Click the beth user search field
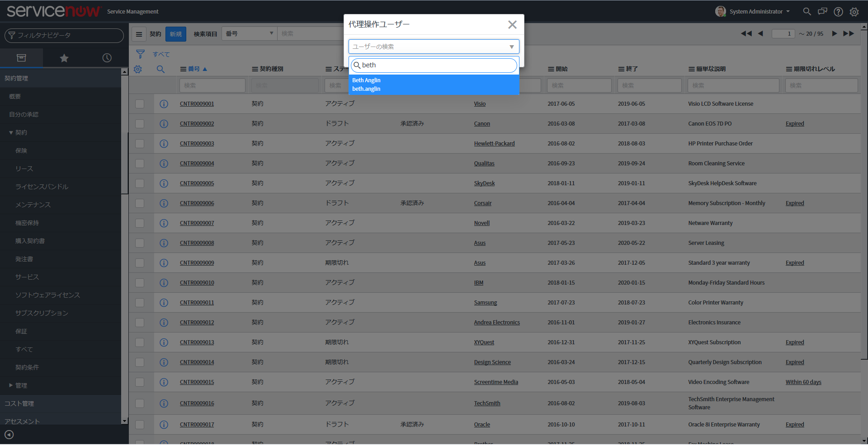This screenshot has height=445, width=868. click(x=434, y=65)
